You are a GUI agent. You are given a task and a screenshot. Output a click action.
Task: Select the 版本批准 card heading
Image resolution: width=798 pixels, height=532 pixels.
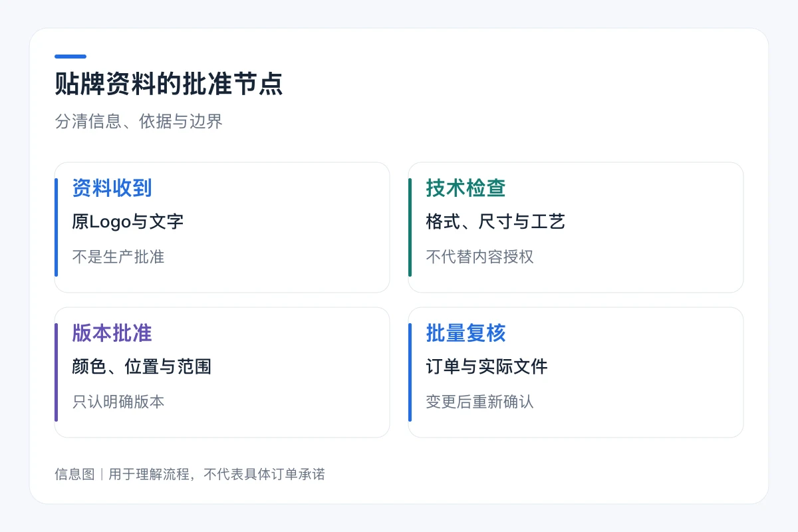pyautogui.click(x=112, y=333)
